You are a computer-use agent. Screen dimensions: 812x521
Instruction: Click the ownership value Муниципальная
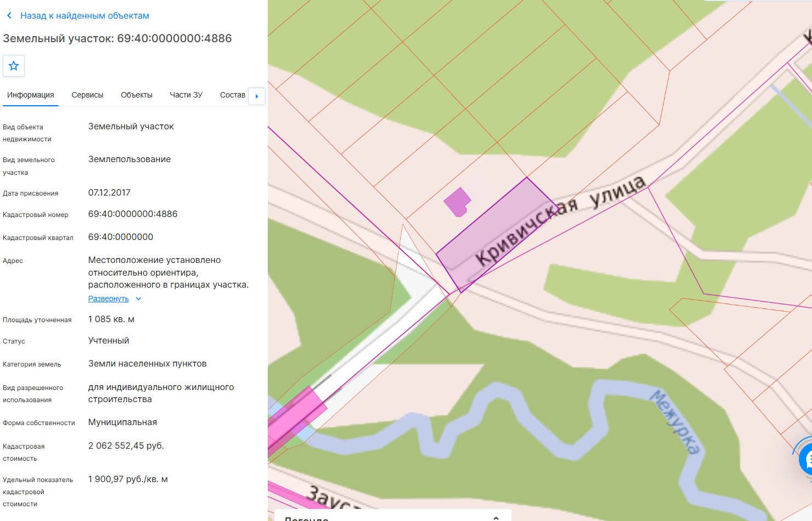(x=123, y=422)
